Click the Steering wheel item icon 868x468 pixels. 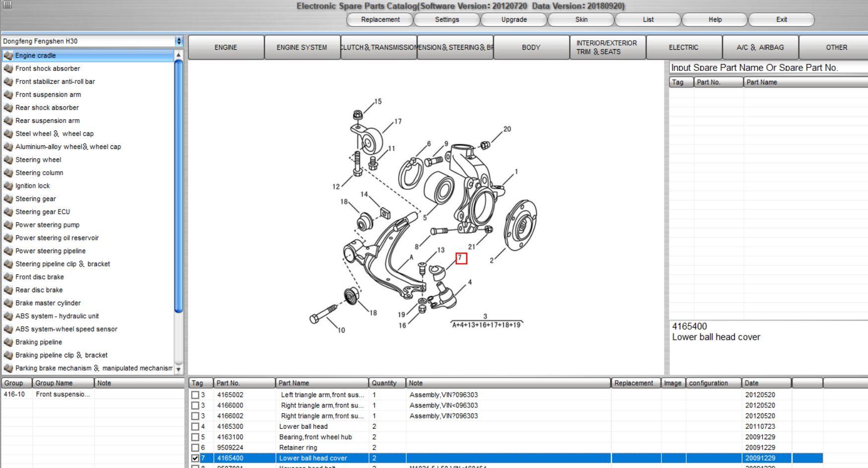point(8,160)
